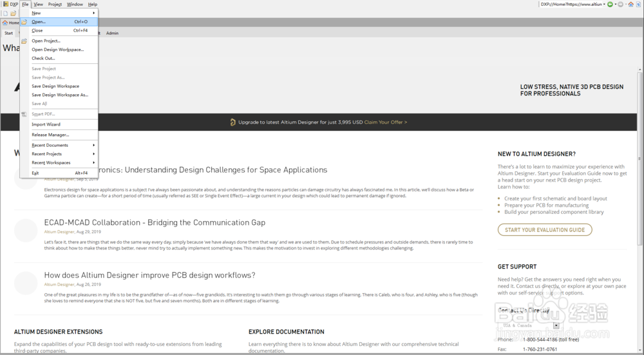Open the Help menu
644x355 pixels.
click(x=92, y=4)
